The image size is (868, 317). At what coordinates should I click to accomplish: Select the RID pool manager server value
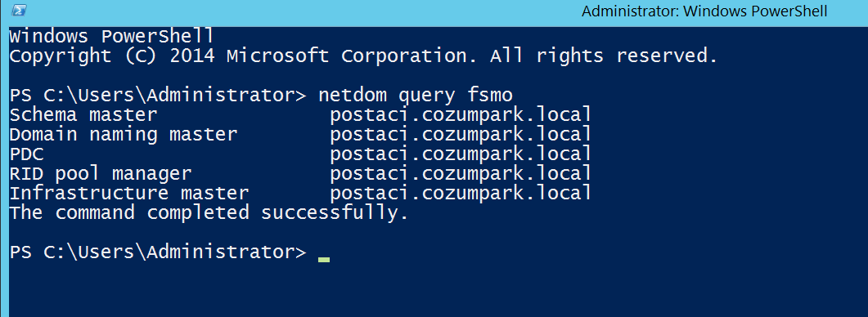click(461, 174)
